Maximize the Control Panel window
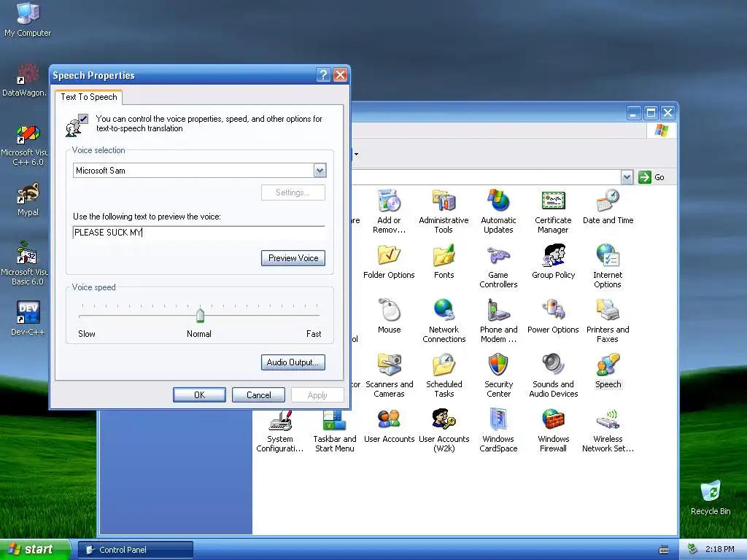The image size is (747, 560). [651, 113]
